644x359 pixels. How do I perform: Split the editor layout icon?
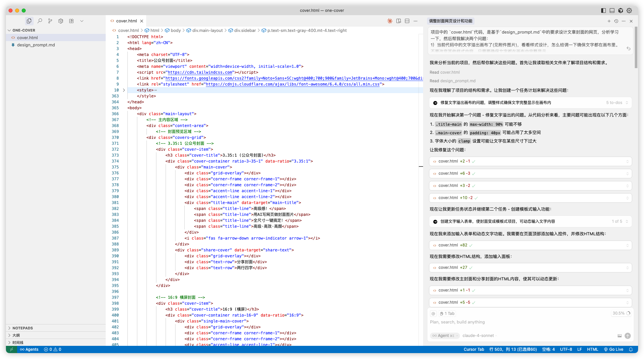(407, 21)
